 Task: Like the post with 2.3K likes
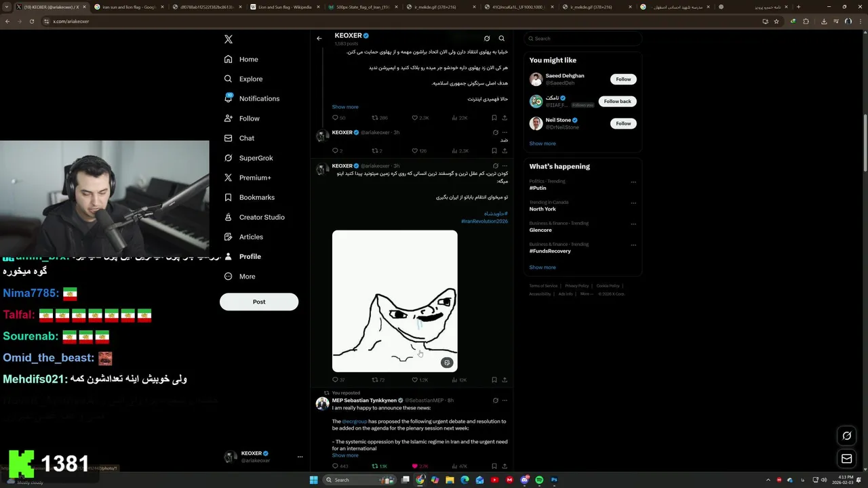point(420,118)
